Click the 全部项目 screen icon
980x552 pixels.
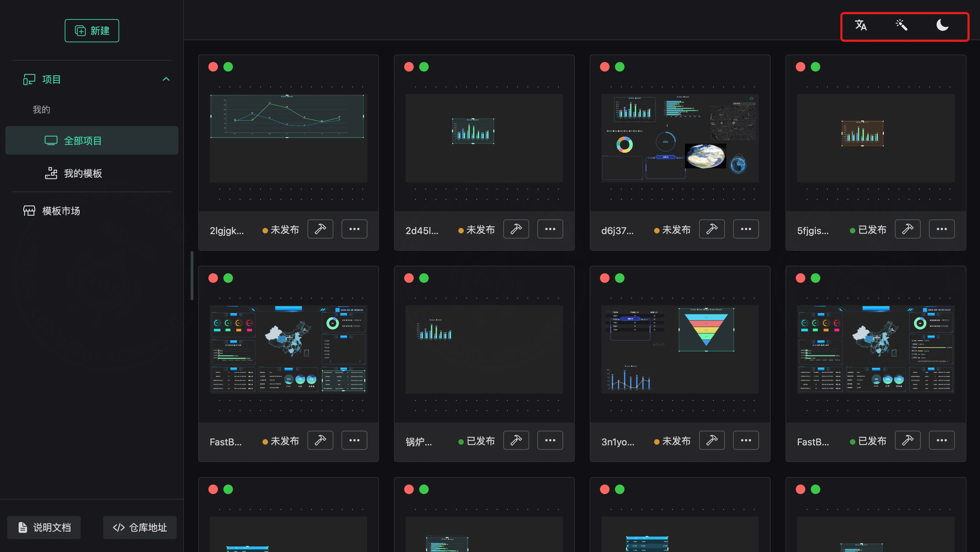(51, 140)
